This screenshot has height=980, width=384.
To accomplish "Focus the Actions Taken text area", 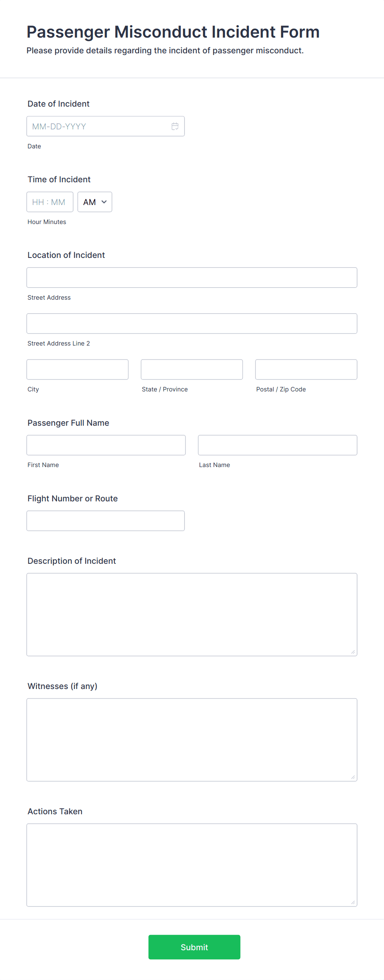I will click(x=192, y=865).
